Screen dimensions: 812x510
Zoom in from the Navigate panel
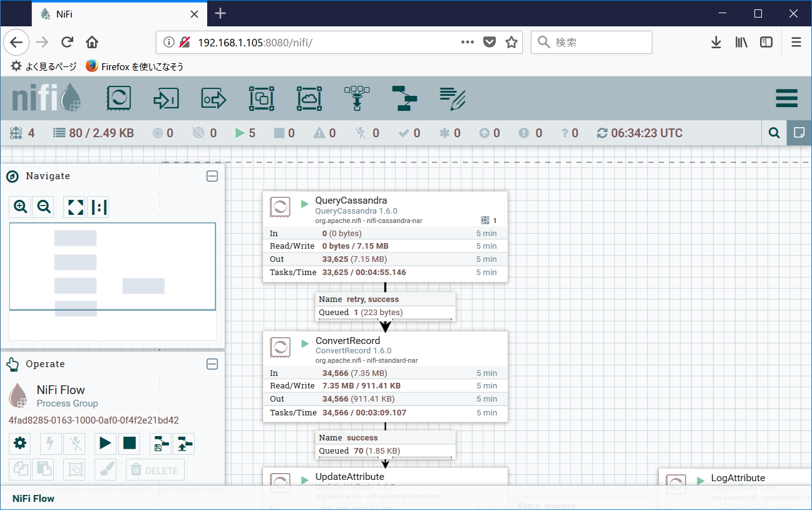19,207
